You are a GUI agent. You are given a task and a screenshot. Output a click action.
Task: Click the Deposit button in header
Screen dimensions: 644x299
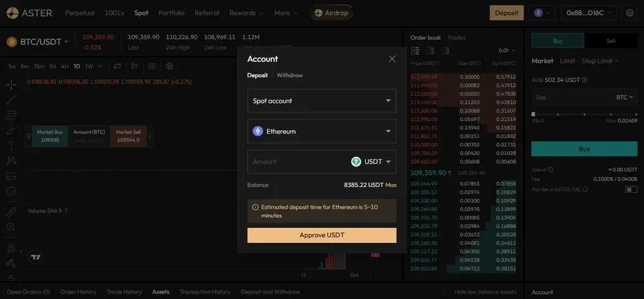(x=506, y=13)
